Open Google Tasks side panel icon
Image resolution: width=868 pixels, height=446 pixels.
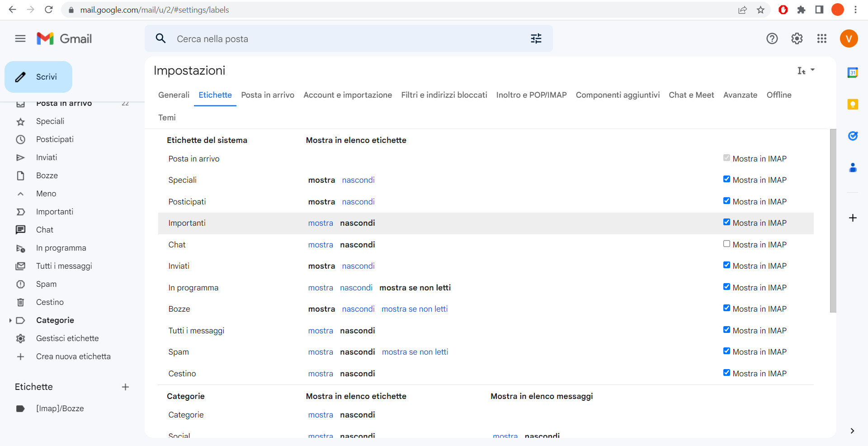(852, 136)
